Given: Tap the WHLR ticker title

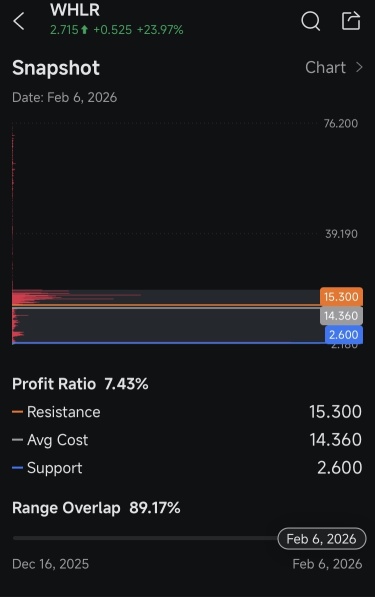Looking at the screenshot, I should (75, 10).
